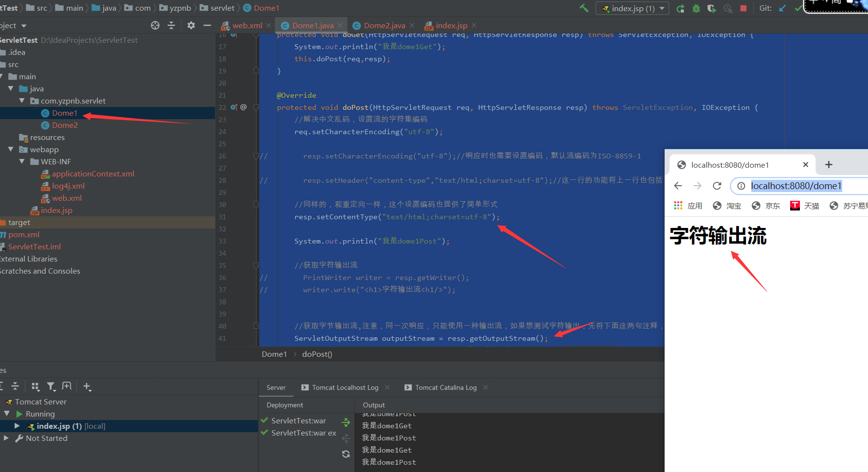Click the add service plus icon

click(87, 386)
